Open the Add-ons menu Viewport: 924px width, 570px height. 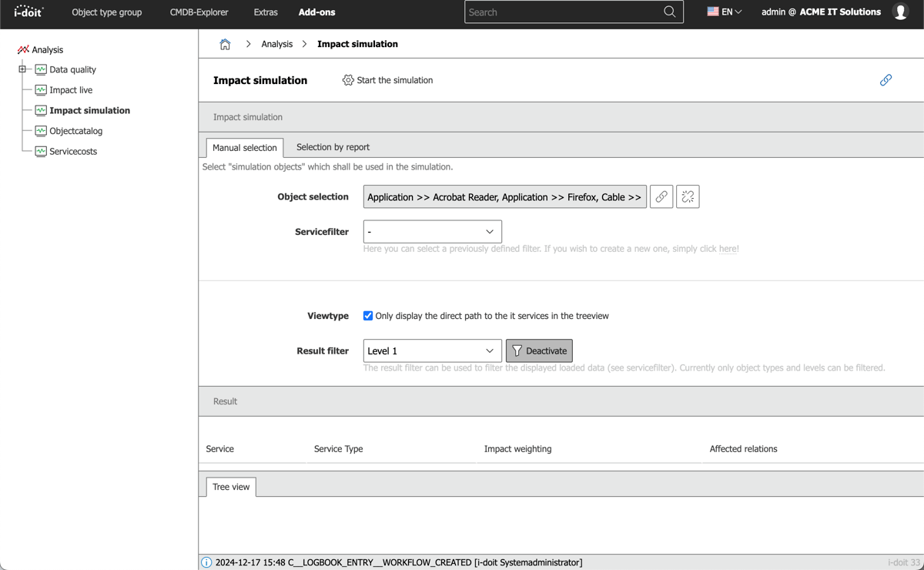coord(316,12)
